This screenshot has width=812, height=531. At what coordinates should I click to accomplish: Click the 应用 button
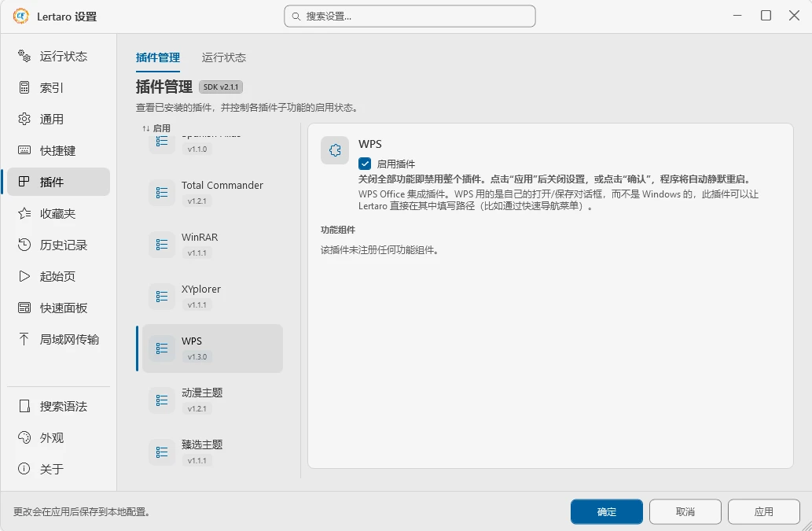coord(764,512)
